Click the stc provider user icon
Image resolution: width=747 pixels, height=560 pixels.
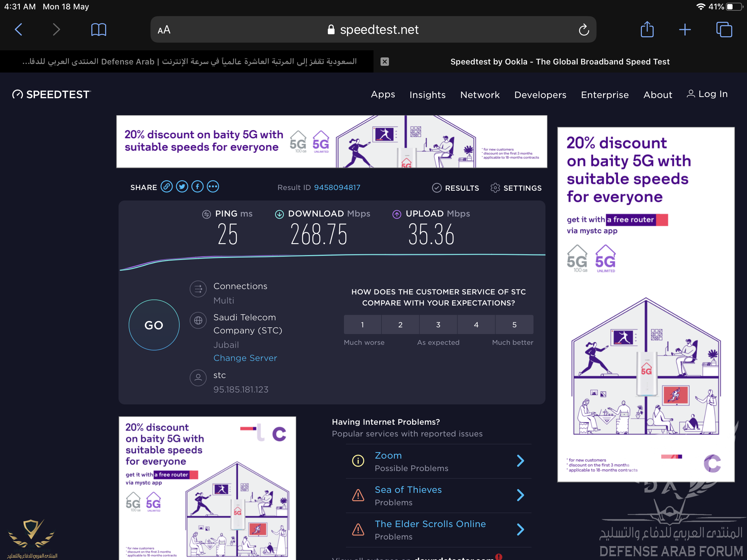click(198, 378)
